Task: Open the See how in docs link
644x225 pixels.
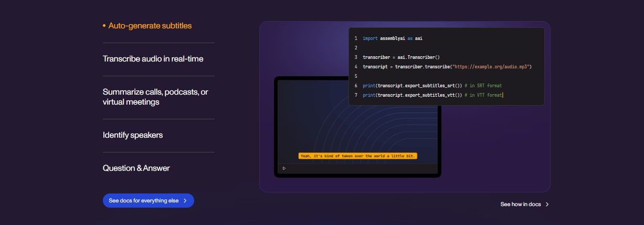Action: [521, 204]
